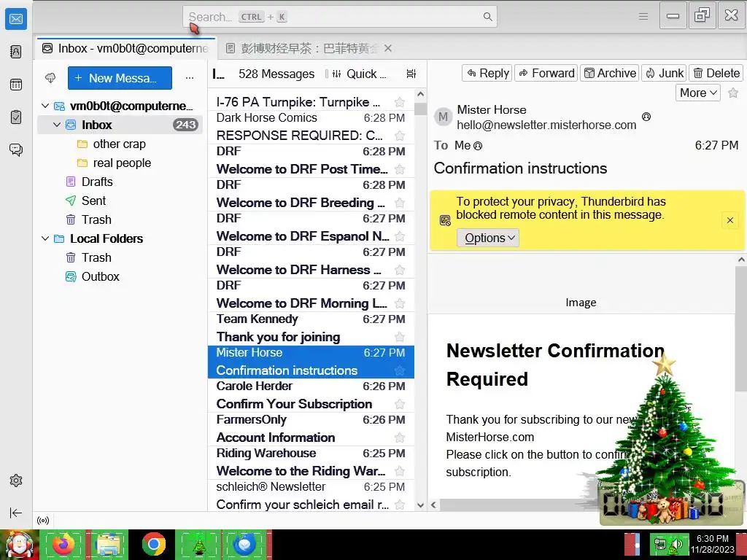Select the Inbox folder
Image resolution: width=747 pixels, height=560 pixels.
click(x=120, y=125)
